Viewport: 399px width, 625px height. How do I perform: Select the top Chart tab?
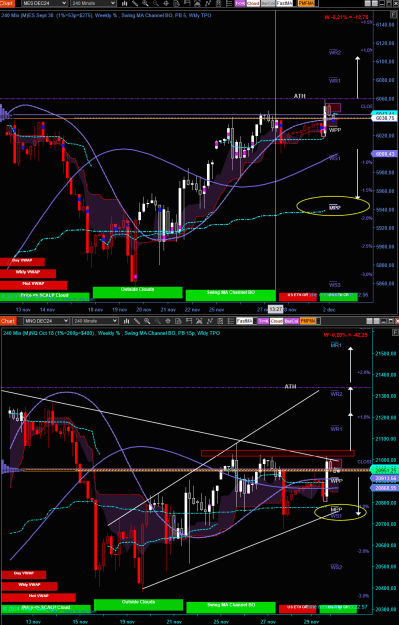tap(7, 3)
